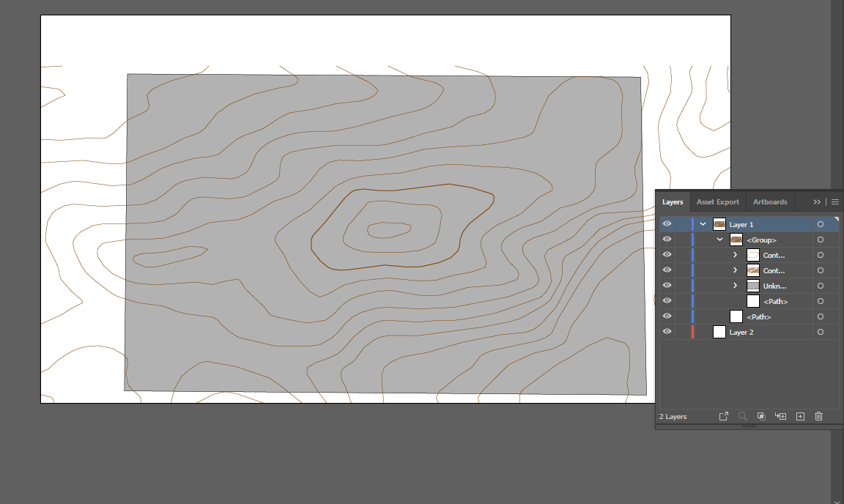Open the Artboards tab
Screen dimensions: 844x504
pos(770,202)
